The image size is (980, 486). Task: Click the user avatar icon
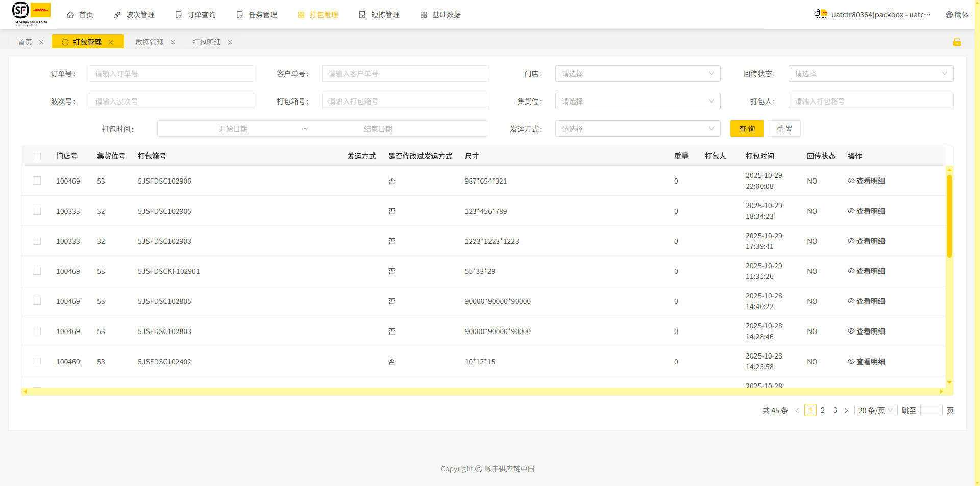tap(821, 14)
